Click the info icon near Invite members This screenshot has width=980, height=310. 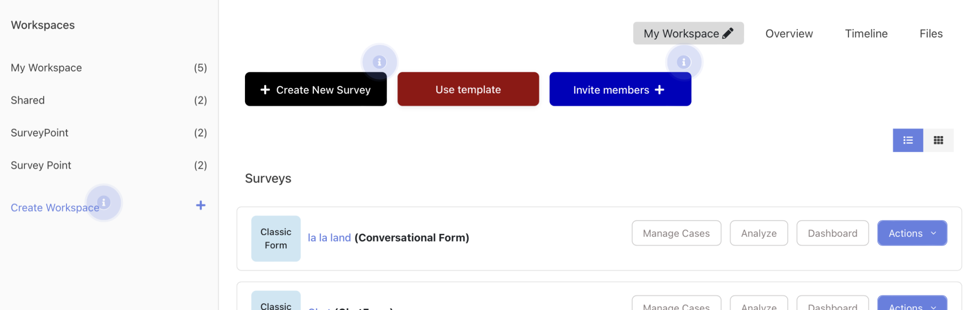point(683,61)
